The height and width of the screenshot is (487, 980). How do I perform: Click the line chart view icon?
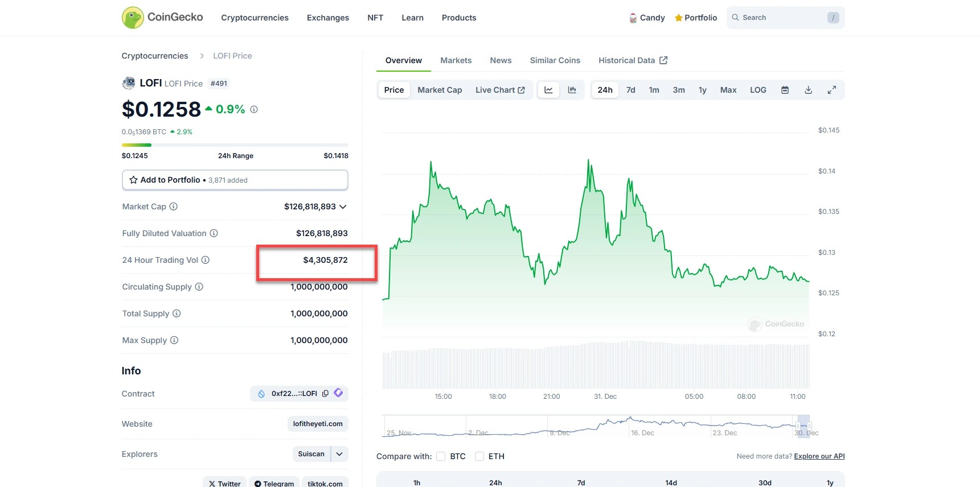(548, 90)
